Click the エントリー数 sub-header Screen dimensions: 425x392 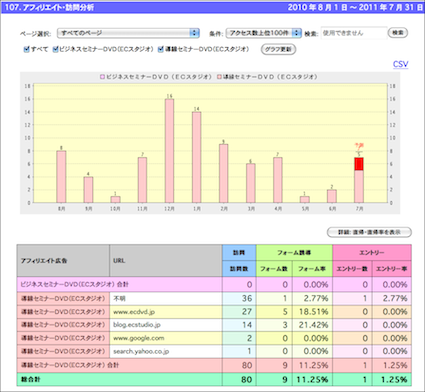click(352, 269)
